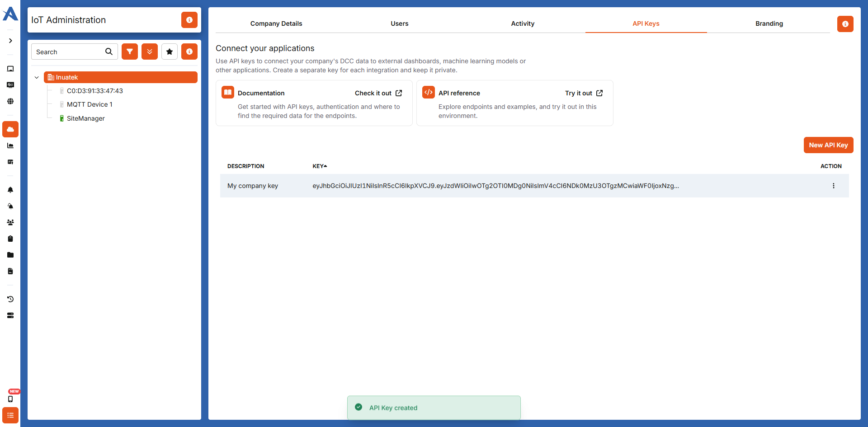Open Documentation Check it out link
Screen dimensions: 868x427
click(378, 93)
